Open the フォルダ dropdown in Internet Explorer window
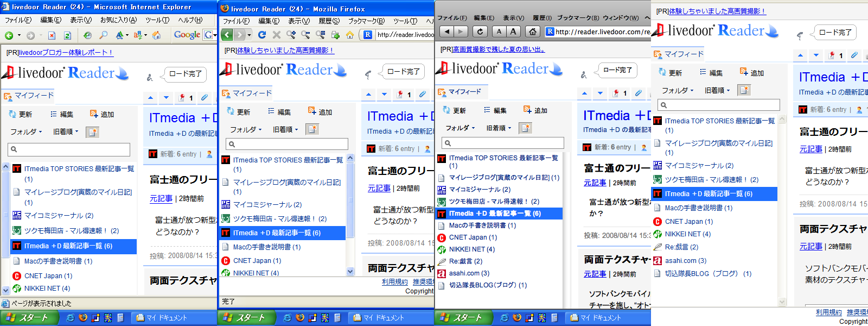The width and height of the screenshot is (868, 326). [x=26, y=131]
